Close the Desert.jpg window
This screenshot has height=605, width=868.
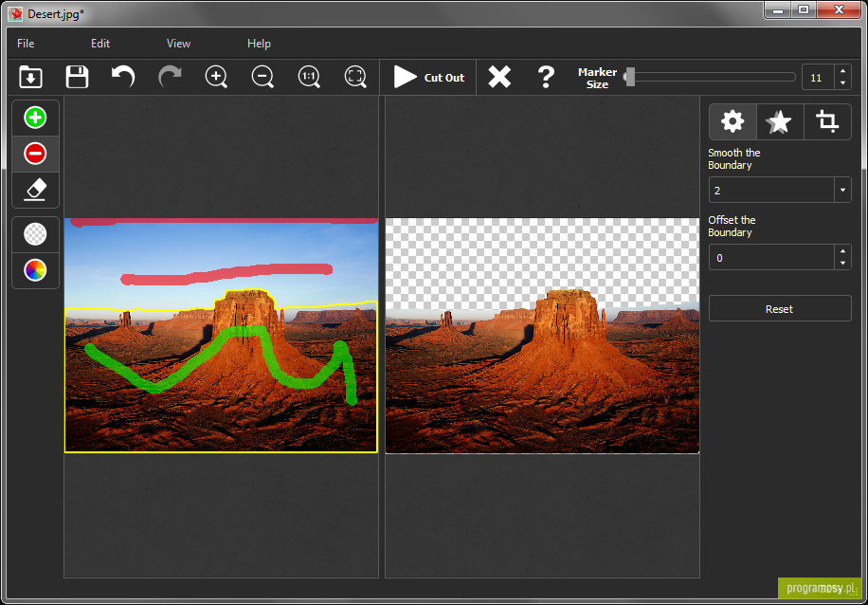pyautogui.click(x=839, y=9)
